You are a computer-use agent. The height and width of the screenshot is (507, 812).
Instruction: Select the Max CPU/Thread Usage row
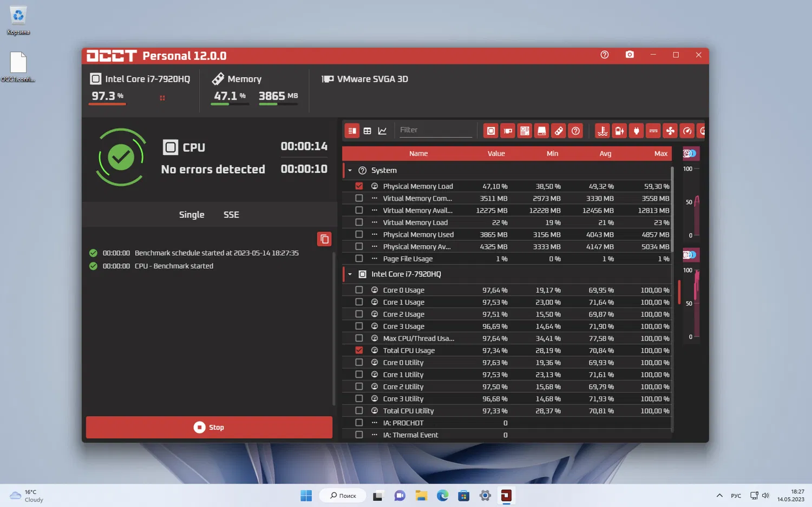507,338
